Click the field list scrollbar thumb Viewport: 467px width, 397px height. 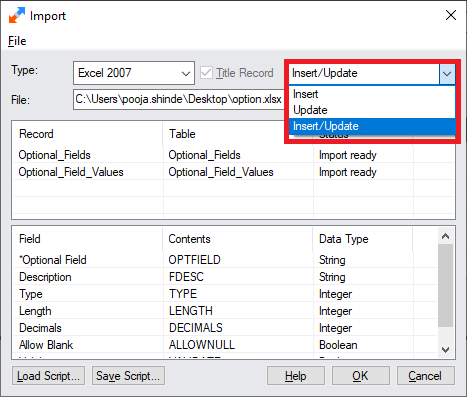(445, 286)
